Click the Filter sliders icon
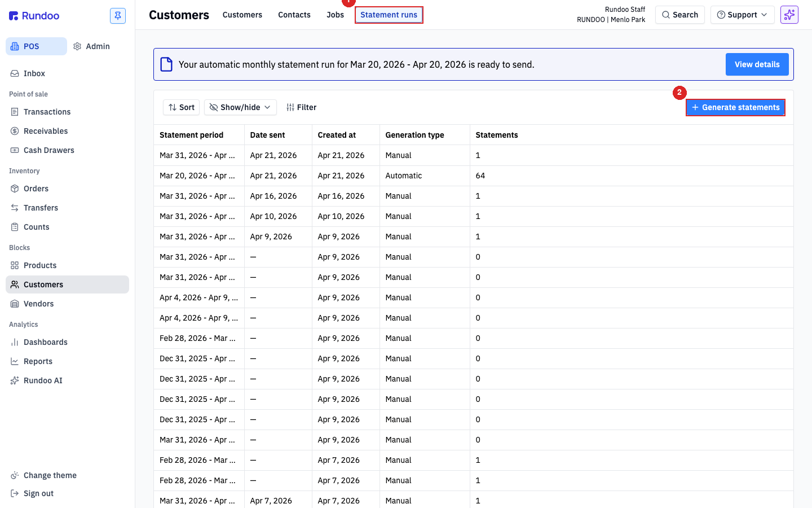This screenshot has height=508, width=812. coord(290,107)
